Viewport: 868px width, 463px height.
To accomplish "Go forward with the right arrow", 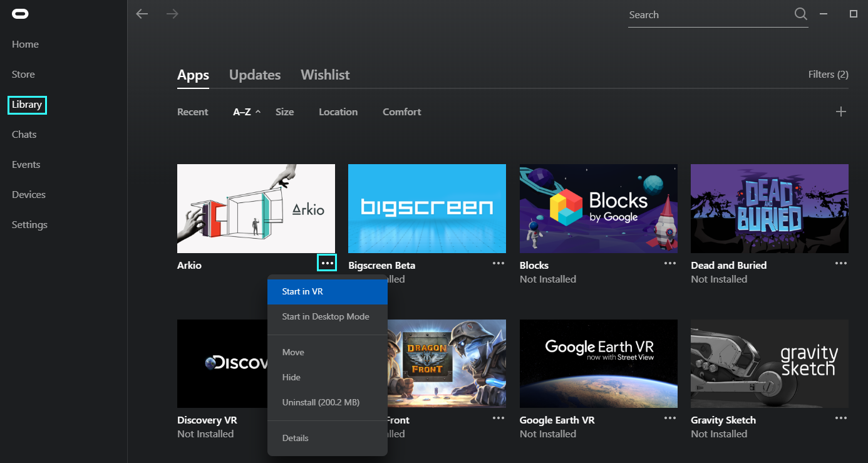I will 172,14.
